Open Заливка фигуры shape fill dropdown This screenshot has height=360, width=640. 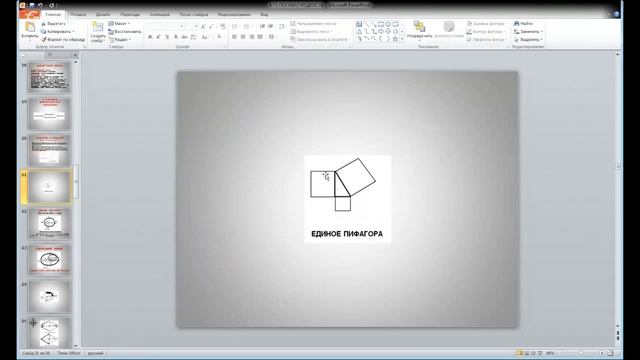pos(486,24)
